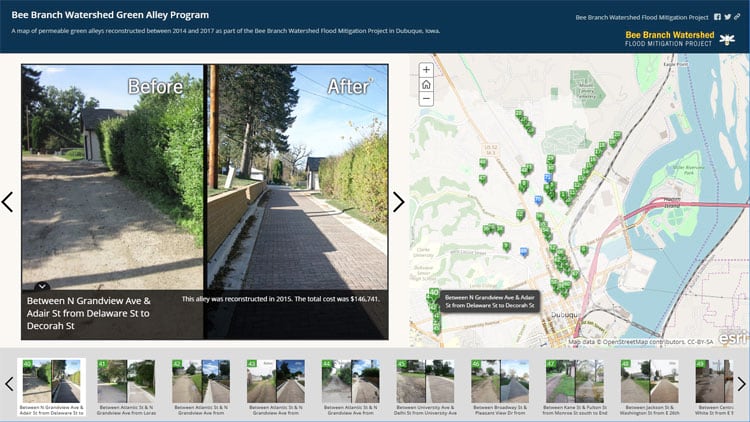The width and height of the screenshot is (750, 422).
Task: Select thumbnail number 49
Action: (x=714, y=387)
